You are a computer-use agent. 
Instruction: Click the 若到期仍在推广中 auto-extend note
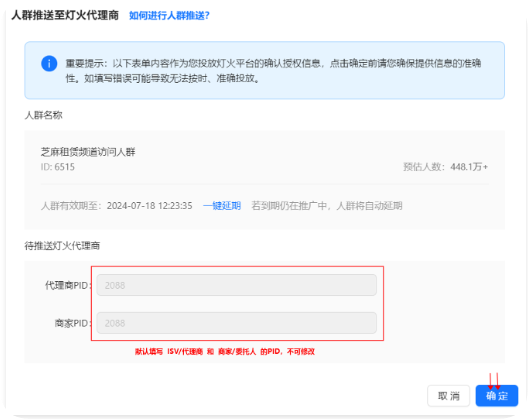(327, 205)
